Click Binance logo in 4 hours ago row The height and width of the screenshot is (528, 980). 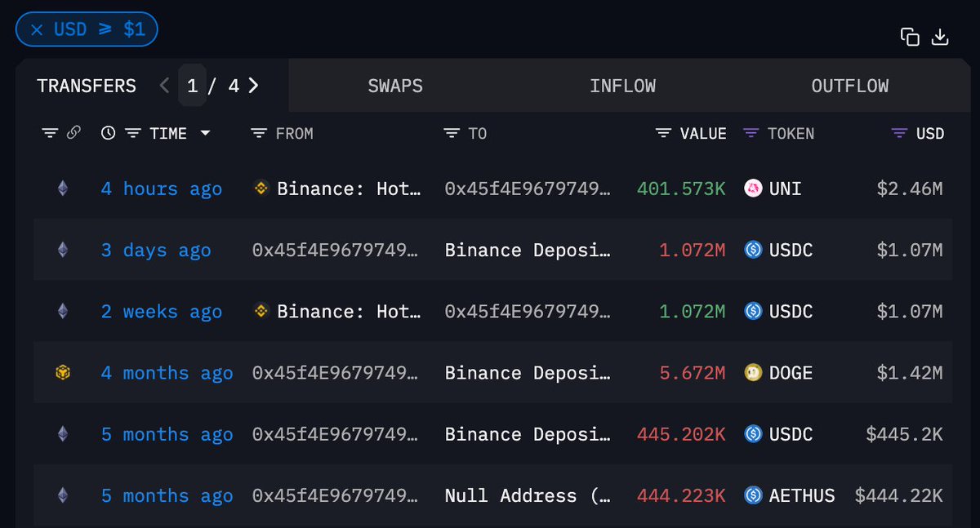pyautogui.click(x=261, y=189)
